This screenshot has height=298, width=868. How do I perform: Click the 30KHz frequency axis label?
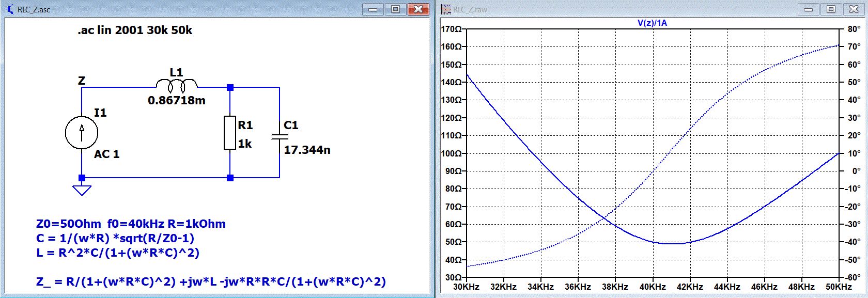pos(466,287)
